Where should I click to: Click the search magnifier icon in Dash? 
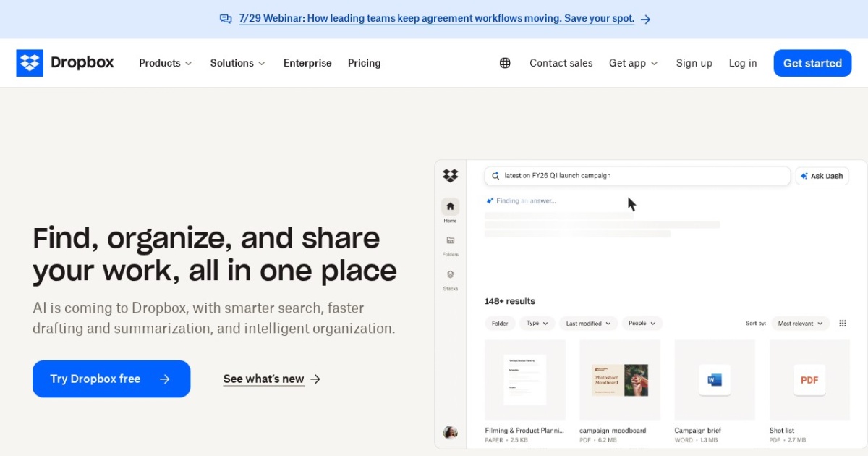[495, 176]
